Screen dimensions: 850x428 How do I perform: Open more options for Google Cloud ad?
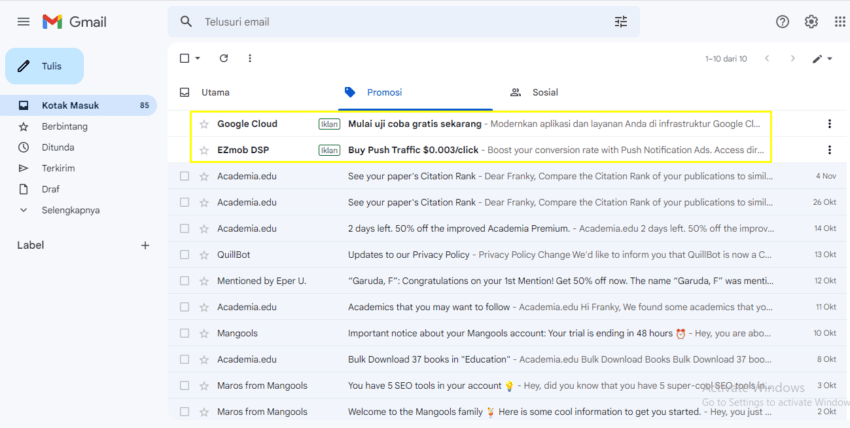point(829,124)
